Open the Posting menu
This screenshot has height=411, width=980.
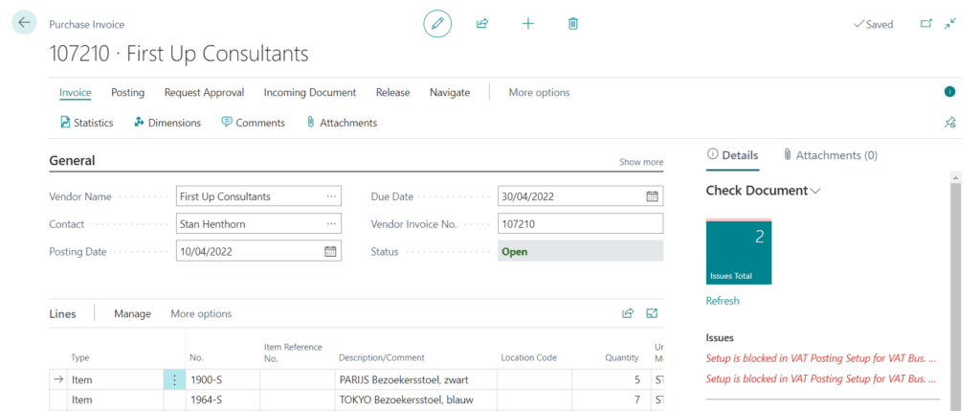[127, 93]
